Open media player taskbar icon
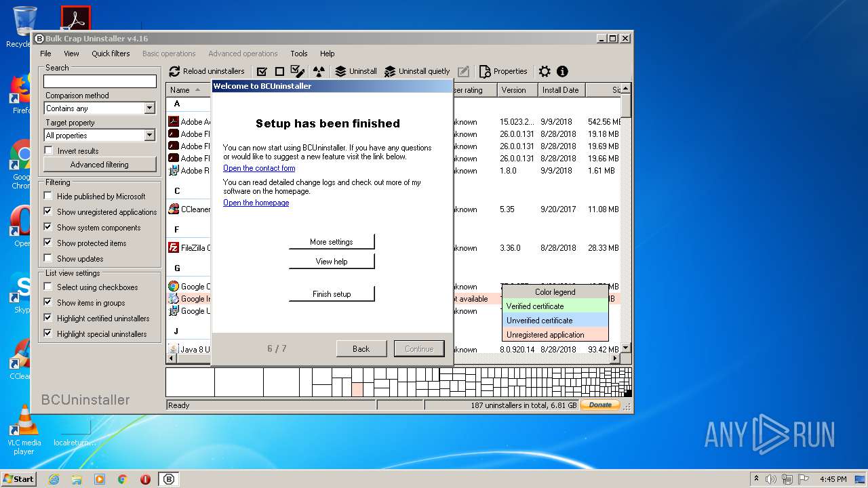 (100, 479)
